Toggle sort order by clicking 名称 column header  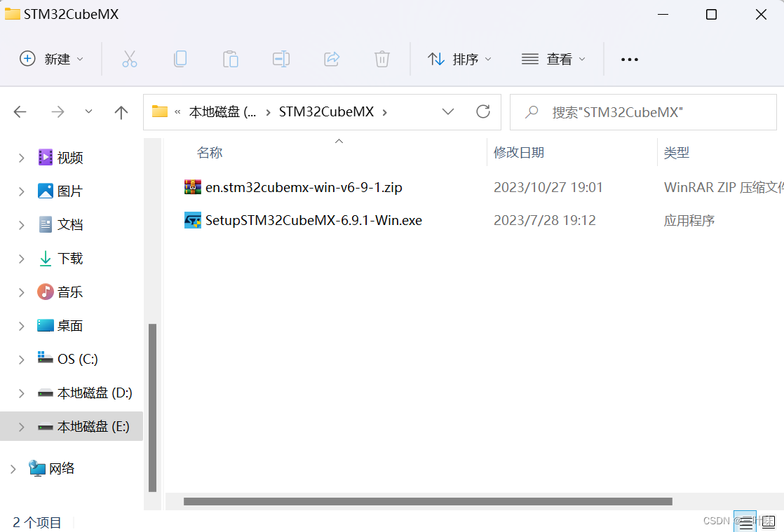click(209, 152)
